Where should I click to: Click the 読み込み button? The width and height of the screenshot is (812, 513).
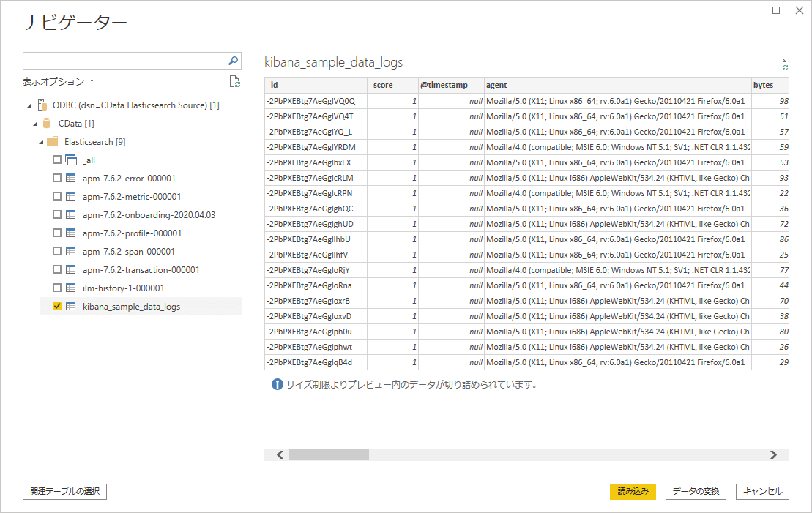633,492
